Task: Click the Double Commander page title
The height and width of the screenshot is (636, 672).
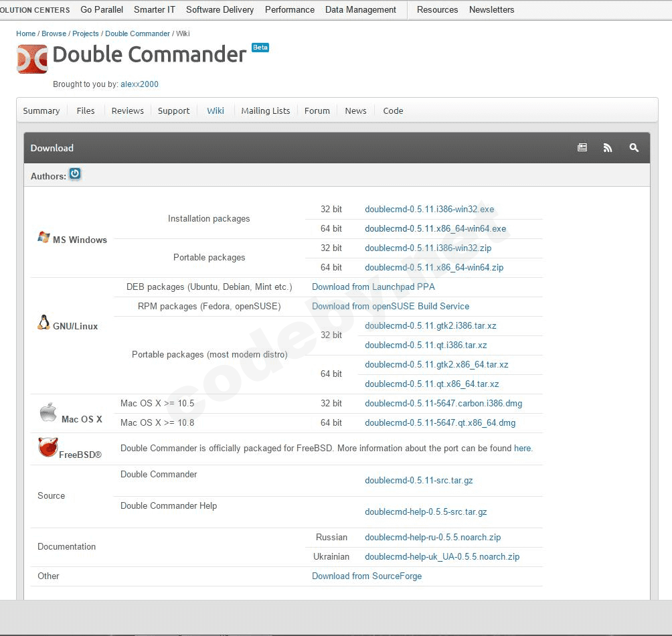Action: (x=149, y=54)
